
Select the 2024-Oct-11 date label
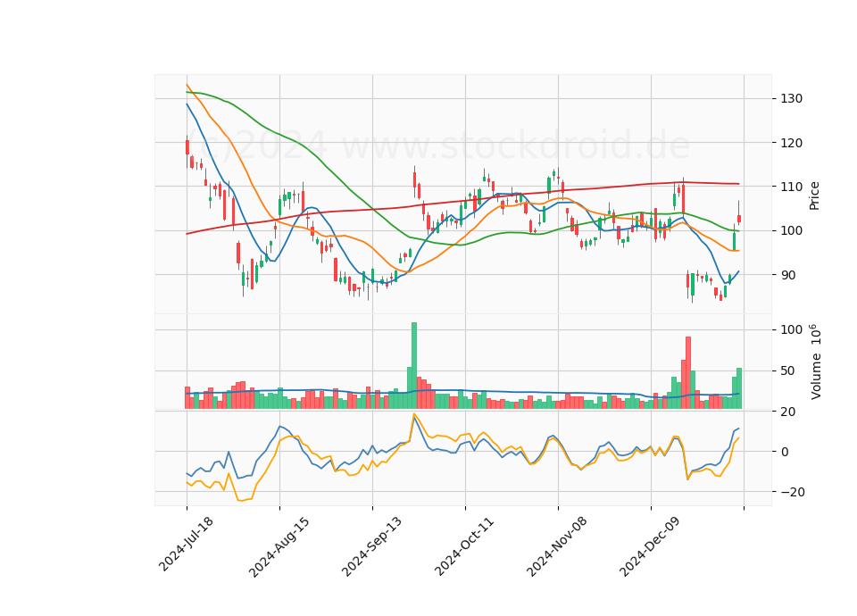[x=464, y=546]
